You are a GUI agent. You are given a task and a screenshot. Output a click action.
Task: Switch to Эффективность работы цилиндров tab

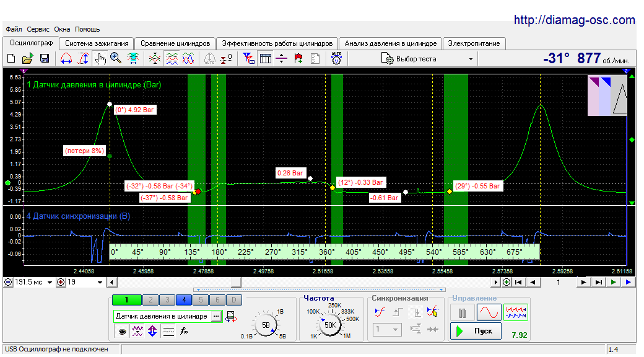click(277, 43)
